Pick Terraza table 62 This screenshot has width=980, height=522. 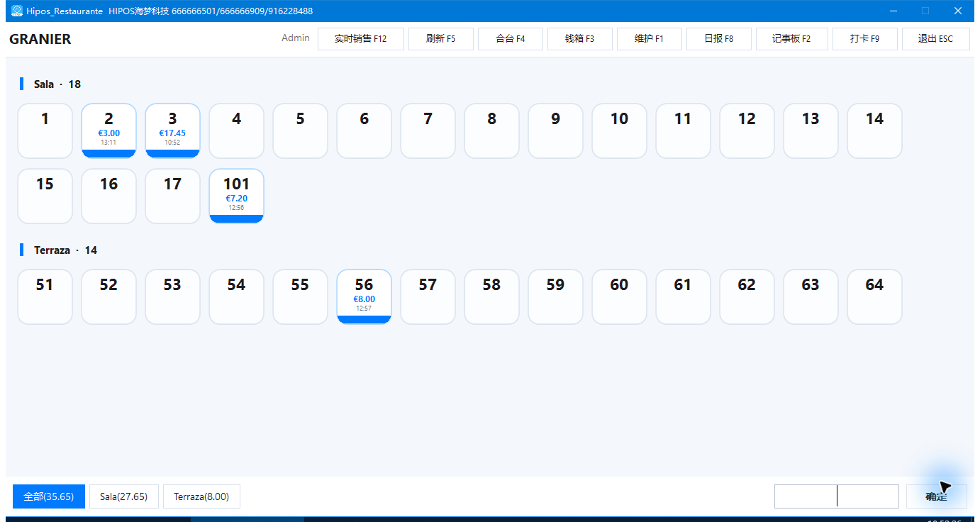point(747,296)
